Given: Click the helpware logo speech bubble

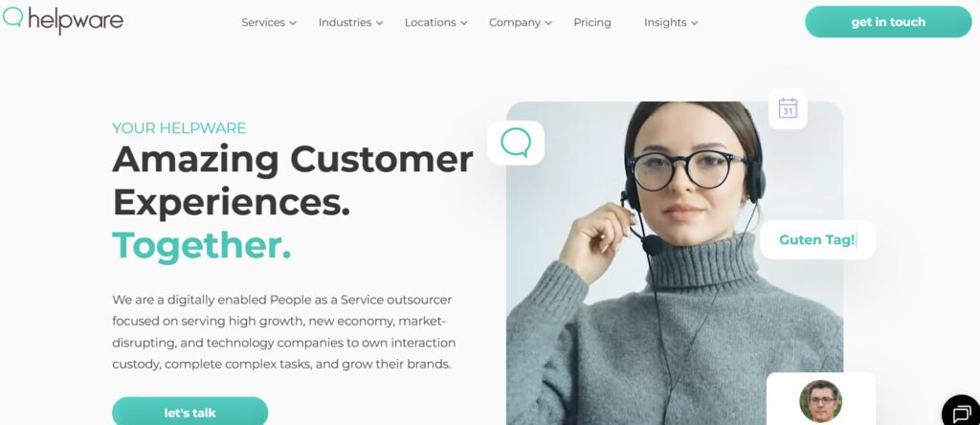Looking at the screenshot, I should (12, 17).
